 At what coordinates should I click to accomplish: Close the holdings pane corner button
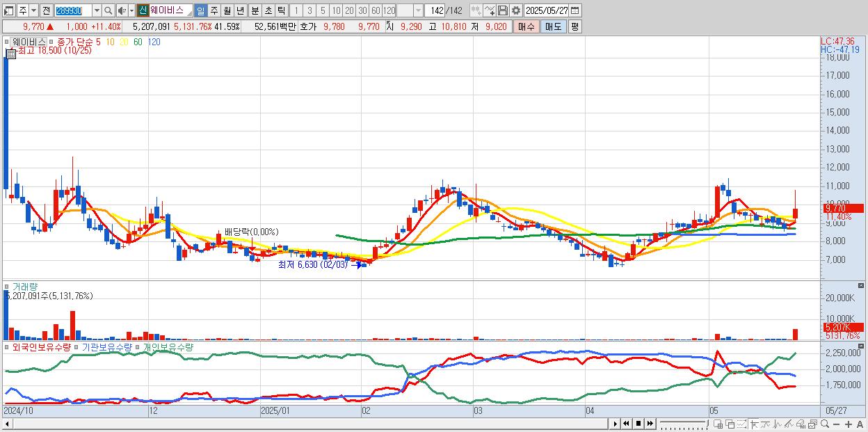861,346
